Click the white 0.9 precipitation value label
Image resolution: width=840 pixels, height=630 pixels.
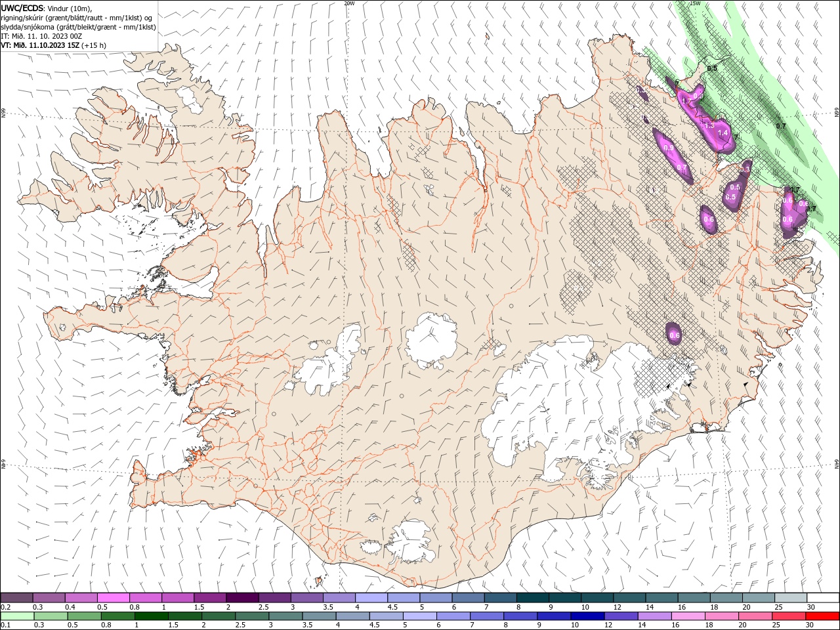(669, 148)
